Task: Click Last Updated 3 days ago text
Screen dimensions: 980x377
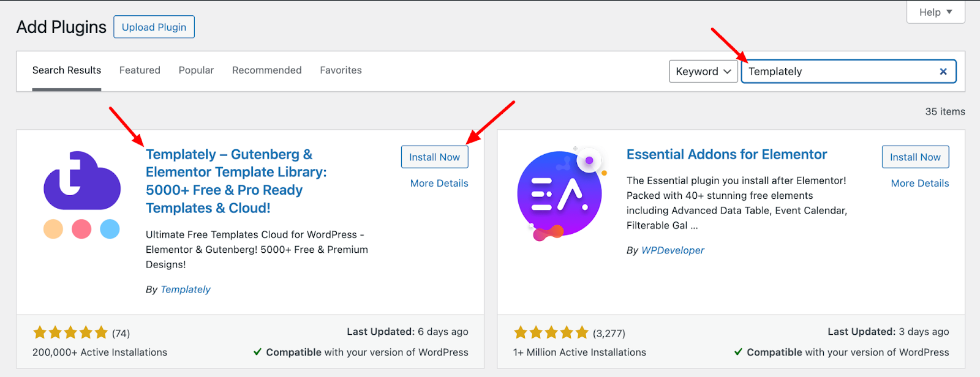Action: click(888, 332)
